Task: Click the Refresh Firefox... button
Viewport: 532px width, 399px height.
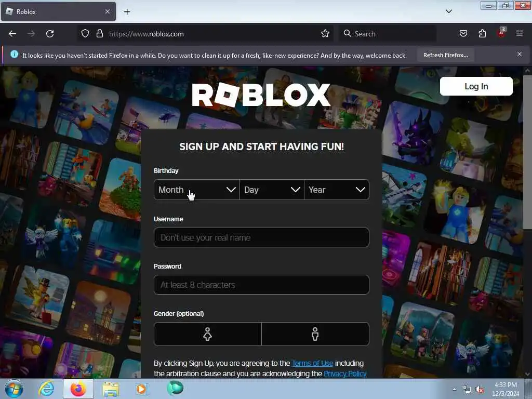Action: click(445, 55)
